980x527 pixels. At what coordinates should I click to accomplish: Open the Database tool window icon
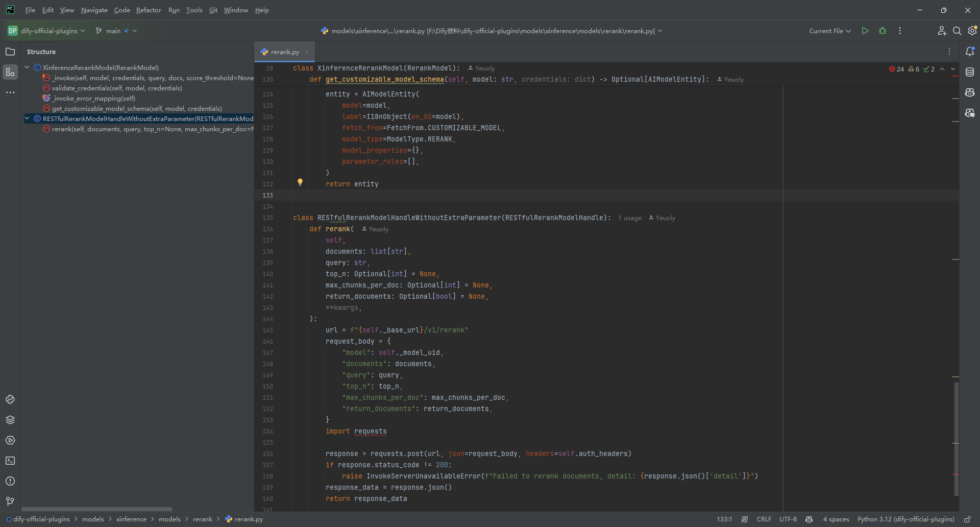970,72
